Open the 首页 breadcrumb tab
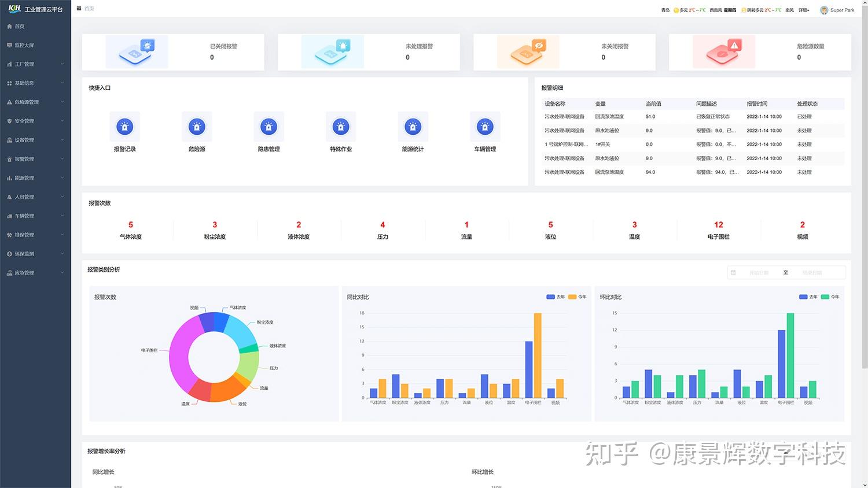The image size is (868, 488). click(88, 8)
